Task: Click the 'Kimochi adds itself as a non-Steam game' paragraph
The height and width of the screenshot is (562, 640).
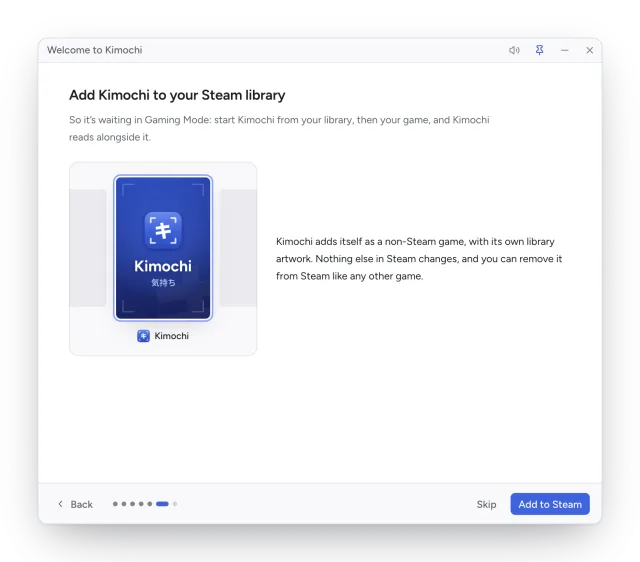Action: tap(419, 259)
